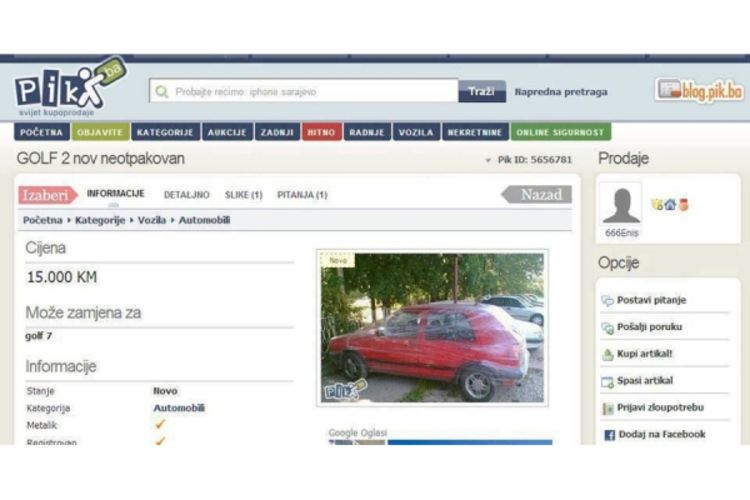Click Kategorije in the breadcrumb

(100, 220)
